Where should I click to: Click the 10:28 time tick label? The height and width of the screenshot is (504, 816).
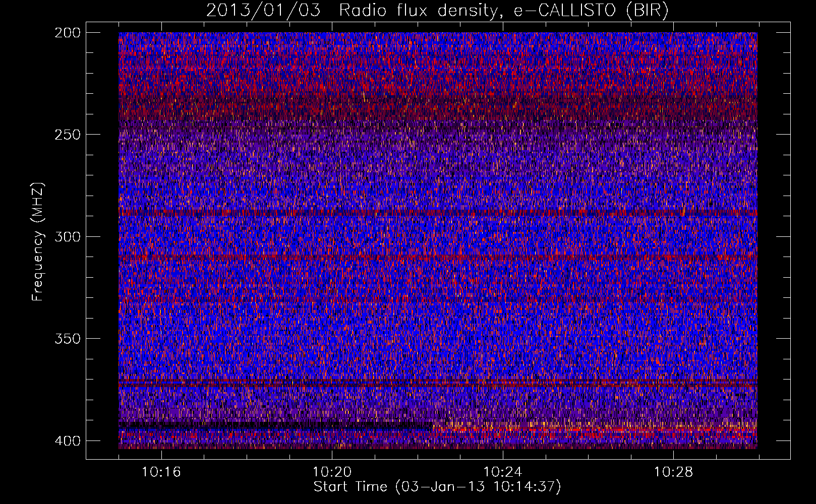[x=674, y=472]
